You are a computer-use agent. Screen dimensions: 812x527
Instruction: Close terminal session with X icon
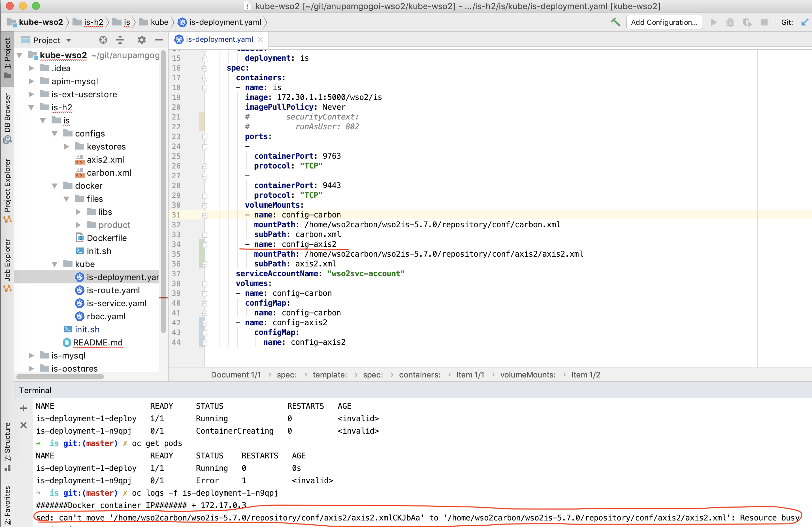coord(24,425)
